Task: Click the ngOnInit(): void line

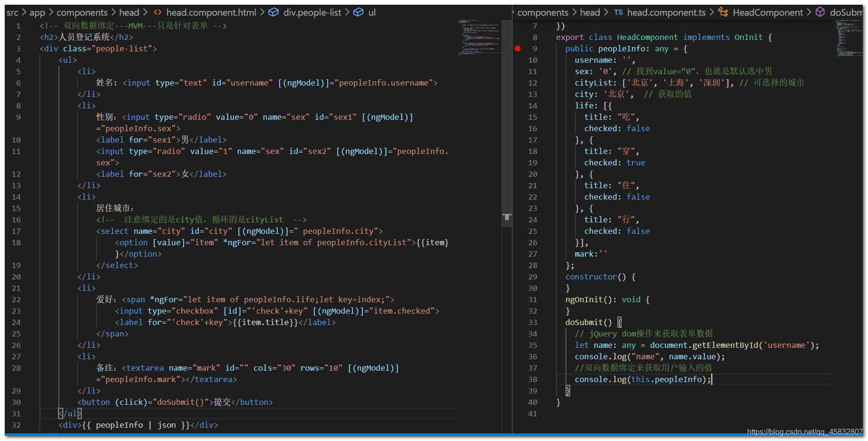Action: [x=607, y=299]
